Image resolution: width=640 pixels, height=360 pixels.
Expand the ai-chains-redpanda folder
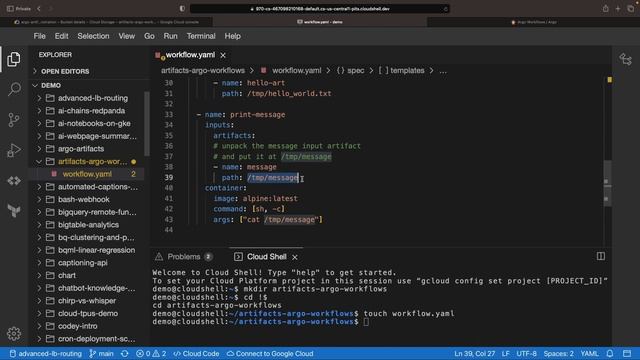91,111
